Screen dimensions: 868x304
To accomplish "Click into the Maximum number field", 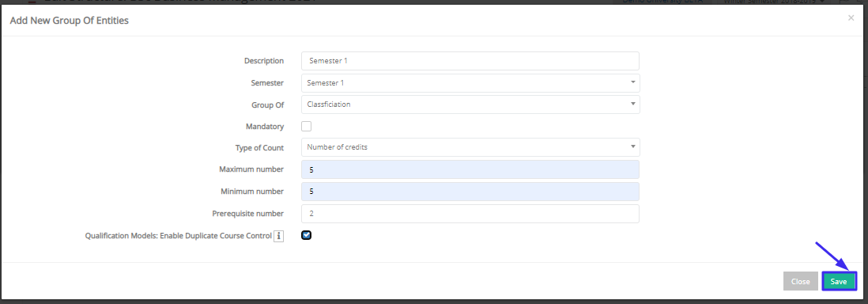I will 470,169.
